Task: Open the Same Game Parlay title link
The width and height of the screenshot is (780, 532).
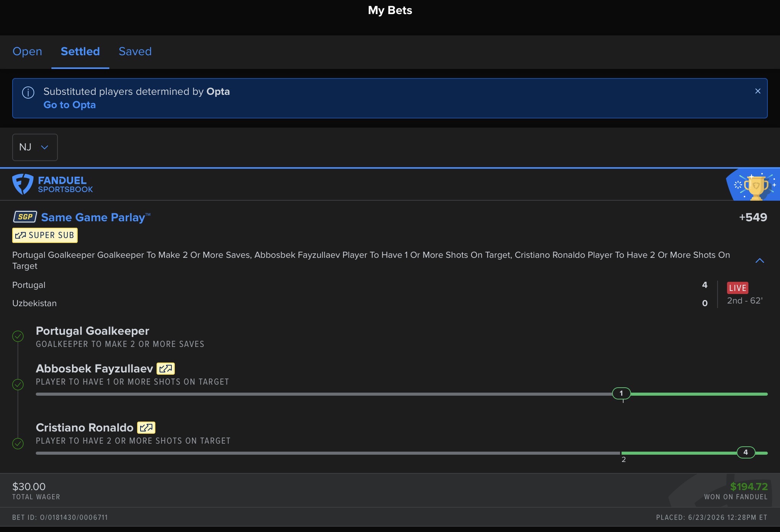Action: [x=96, y=217]
